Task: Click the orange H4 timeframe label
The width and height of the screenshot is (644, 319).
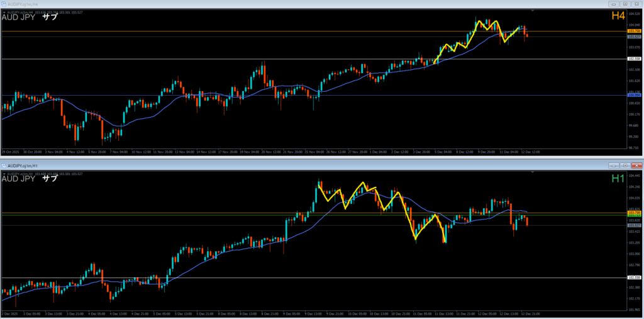Action: point(618,16)
